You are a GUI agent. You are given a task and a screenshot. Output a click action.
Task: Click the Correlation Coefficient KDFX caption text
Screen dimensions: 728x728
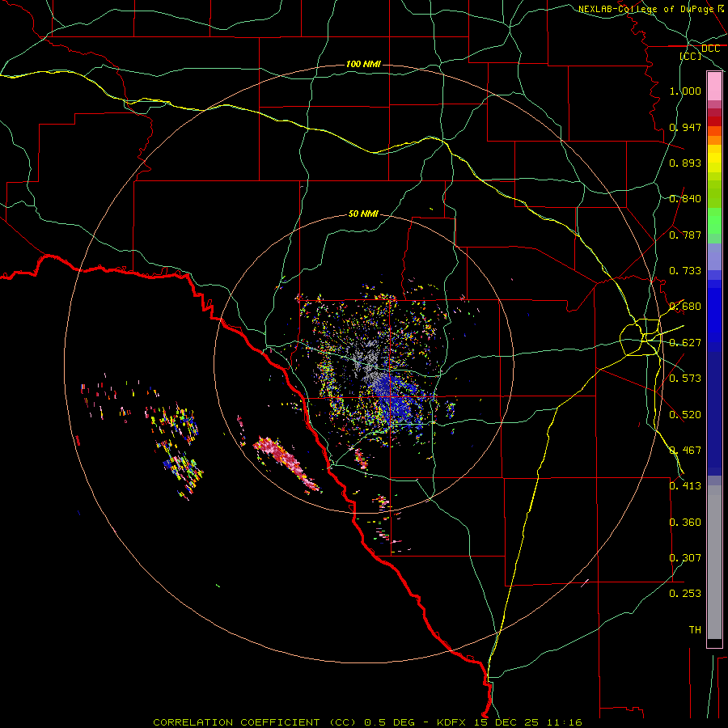[367, 722]
